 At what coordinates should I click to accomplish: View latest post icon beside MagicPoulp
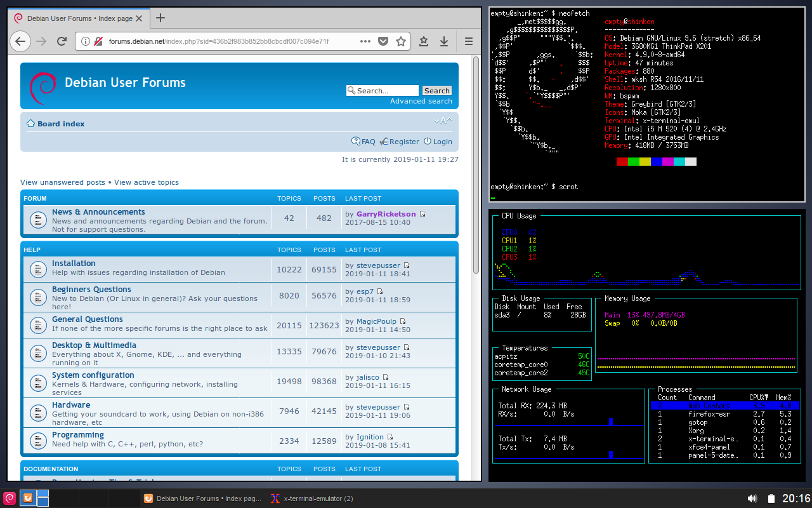coord(403,321)
